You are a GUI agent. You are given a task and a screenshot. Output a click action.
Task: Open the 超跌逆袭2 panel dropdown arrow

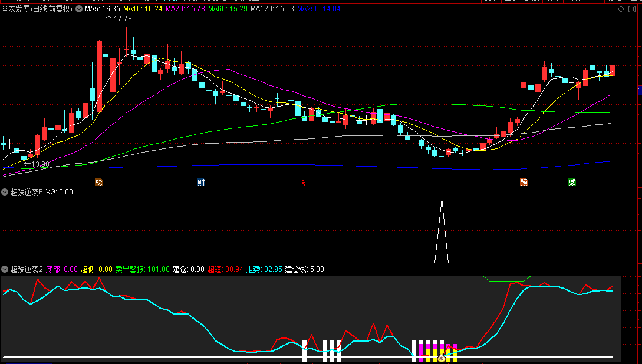click(5, 269)
